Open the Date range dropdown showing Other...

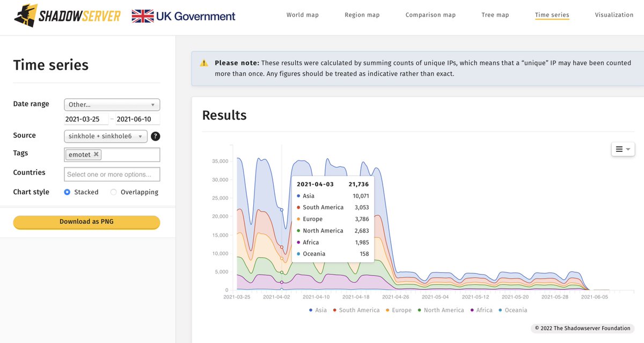point(112,104)
